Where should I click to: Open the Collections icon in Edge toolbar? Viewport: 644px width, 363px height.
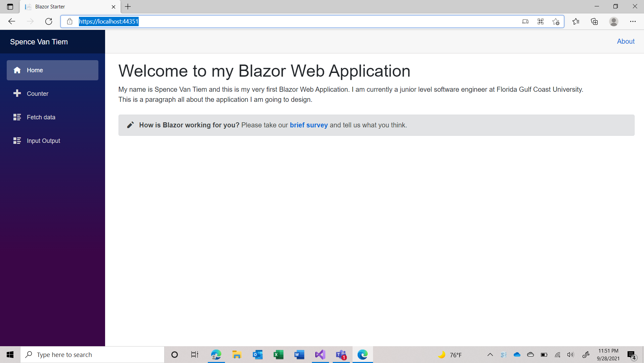click(594, 21)
